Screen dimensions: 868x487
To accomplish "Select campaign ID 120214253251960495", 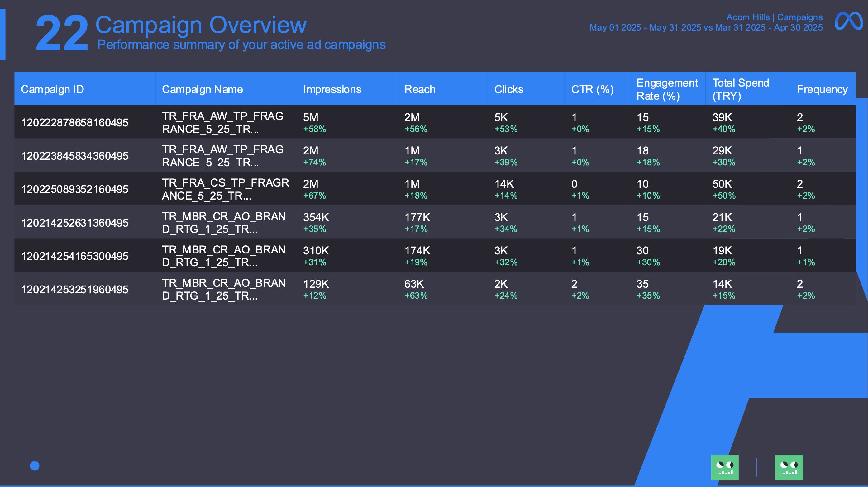I will click(75, 290).
